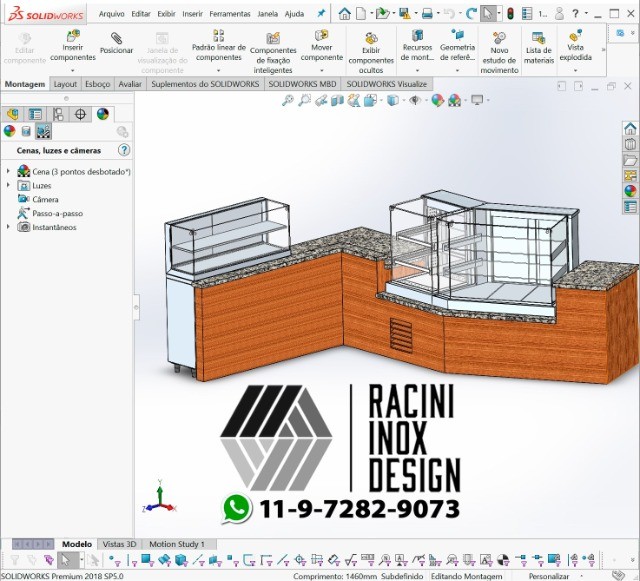Toggle view appearances in DisplayManager

(x=9, y=131)
